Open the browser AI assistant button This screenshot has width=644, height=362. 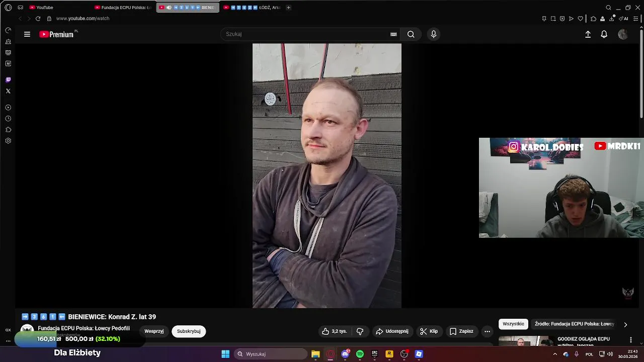click(624, 19)
